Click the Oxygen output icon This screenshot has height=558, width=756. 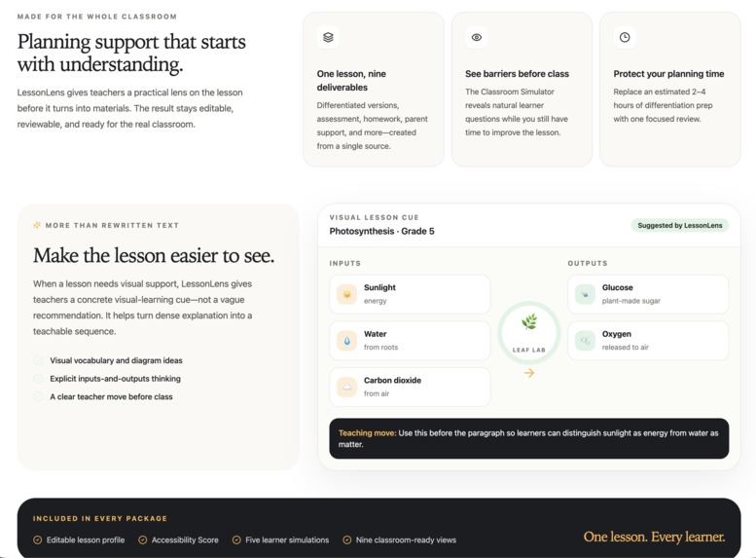(585, 341)
